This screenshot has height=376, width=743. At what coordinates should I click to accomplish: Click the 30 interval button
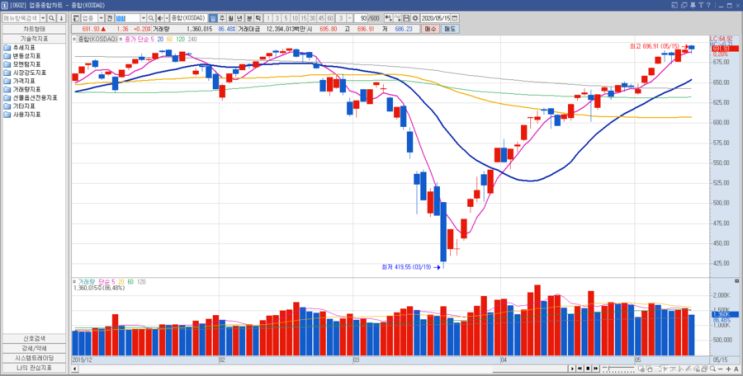coord(312,18)
